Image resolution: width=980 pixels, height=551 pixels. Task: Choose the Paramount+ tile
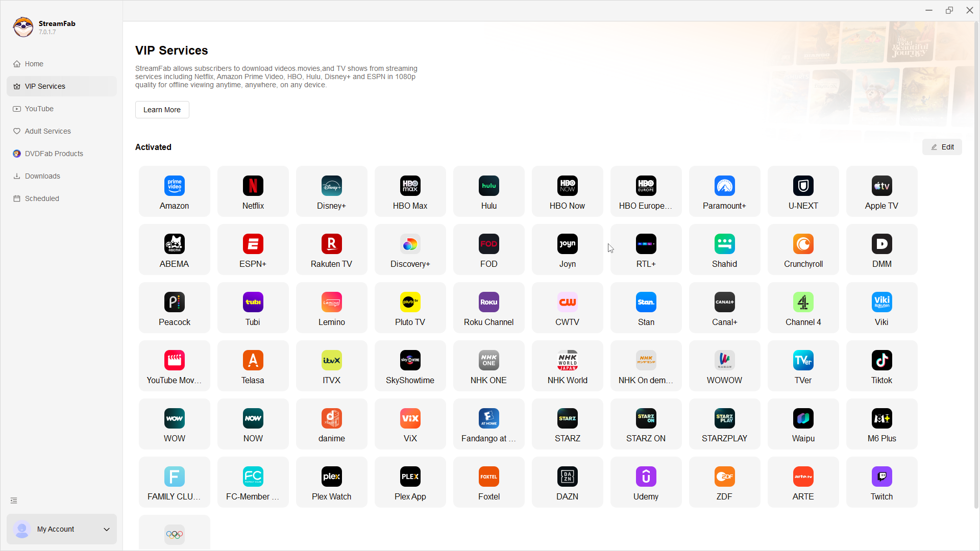(x=724, y=191)
